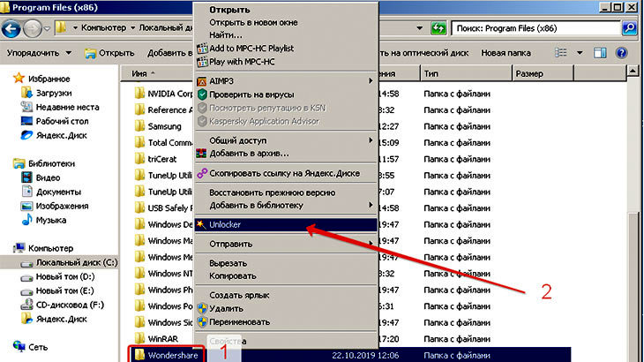The height and width of the screenshot is (362, 644).
Task: Expand Добавить в библиотеку submenu
Action: (286, 205)
